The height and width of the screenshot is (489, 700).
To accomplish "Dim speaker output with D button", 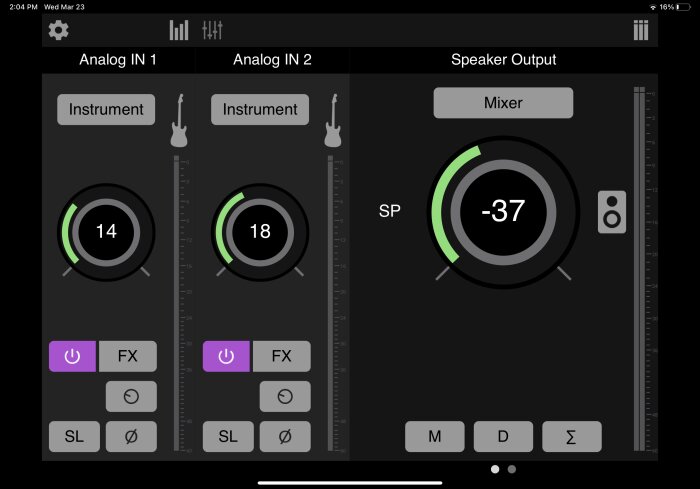I will coord(503,436).
